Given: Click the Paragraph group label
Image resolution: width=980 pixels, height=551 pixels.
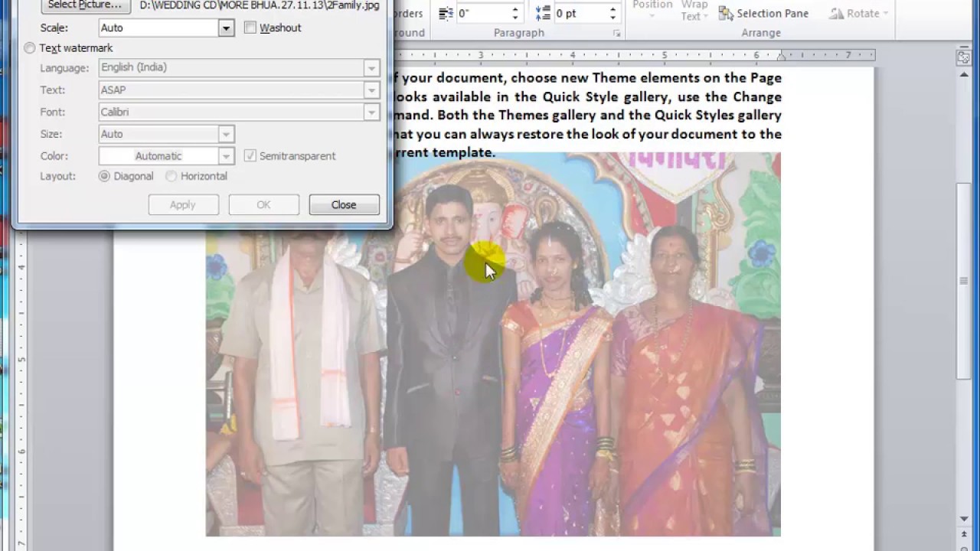Looking at the screenshot, I should click(x=519, y=33).
